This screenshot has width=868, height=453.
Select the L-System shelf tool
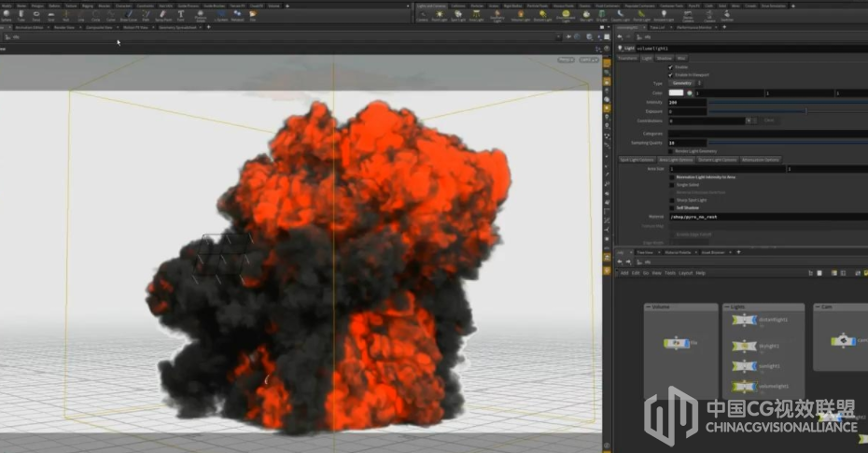221,16
